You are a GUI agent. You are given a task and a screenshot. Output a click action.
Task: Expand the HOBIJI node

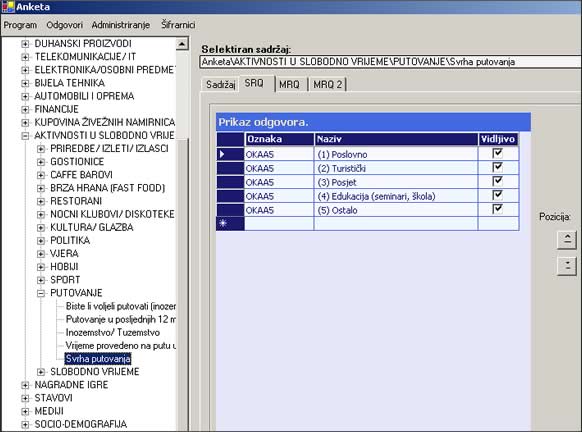(x=41, y=267)
